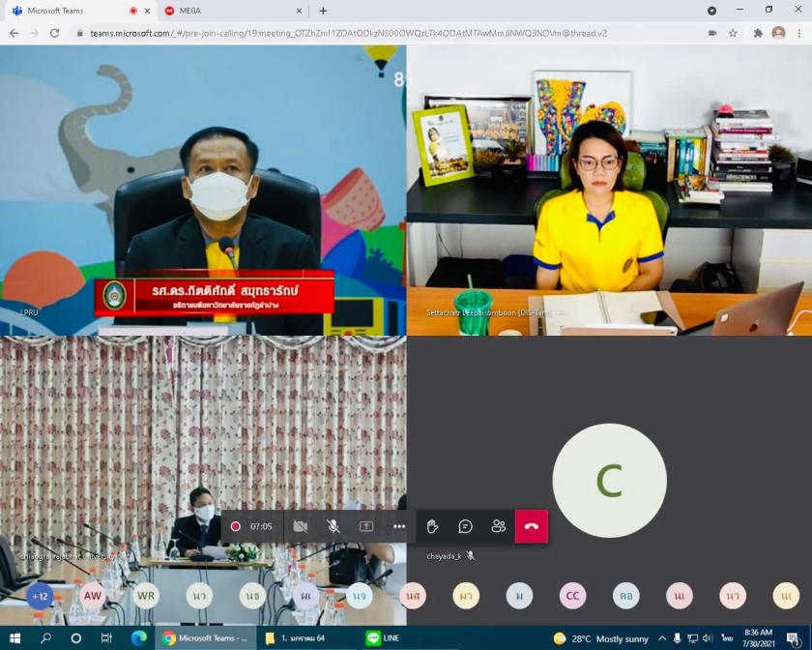This screenshot has width=812, height=650.
Task: Open the round dropdown arrow in Chrome title bar
Action: pyautogui.click(x=712, y=11)
